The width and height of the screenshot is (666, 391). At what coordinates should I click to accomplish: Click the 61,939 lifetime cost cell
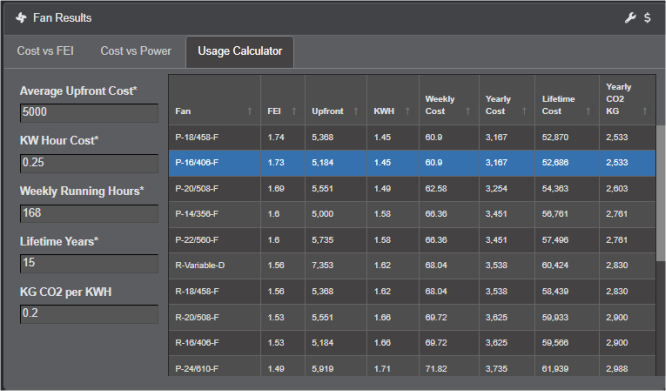pos(567,366)
